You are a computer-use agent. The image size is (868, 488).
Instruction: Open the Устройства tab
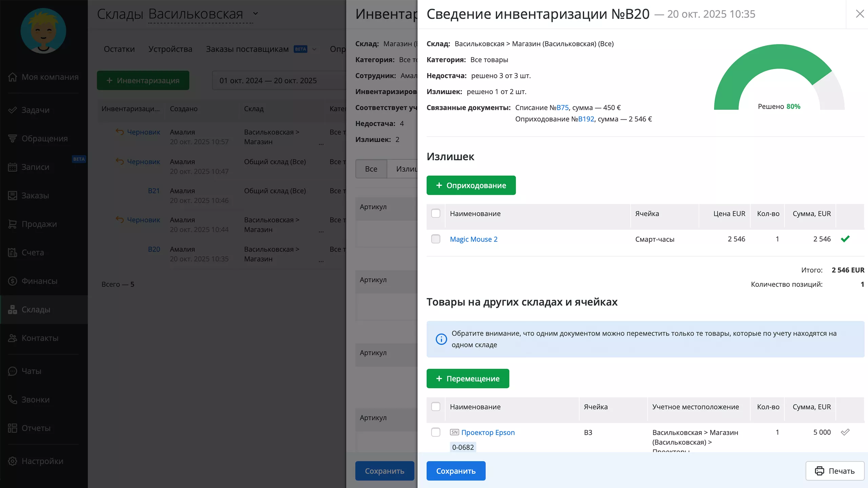coord(170,49)
